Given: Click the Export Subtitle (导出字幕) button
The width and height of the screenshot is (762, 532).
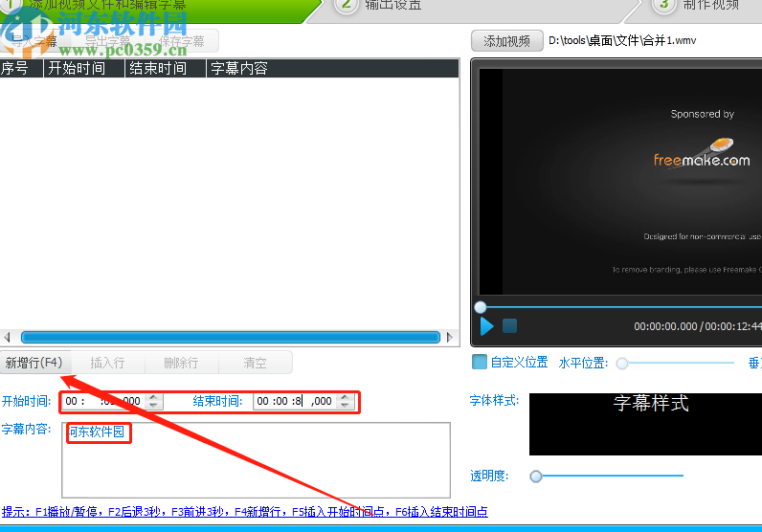Looking at the screenshot, I should tap(108, 41).
